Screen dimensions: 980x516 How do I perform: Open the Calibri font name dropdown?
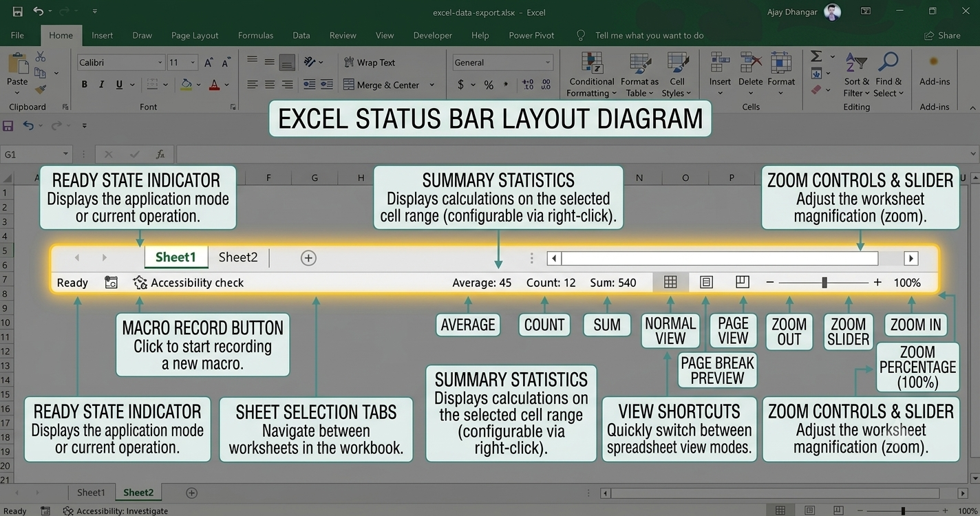tap(160, 63)
